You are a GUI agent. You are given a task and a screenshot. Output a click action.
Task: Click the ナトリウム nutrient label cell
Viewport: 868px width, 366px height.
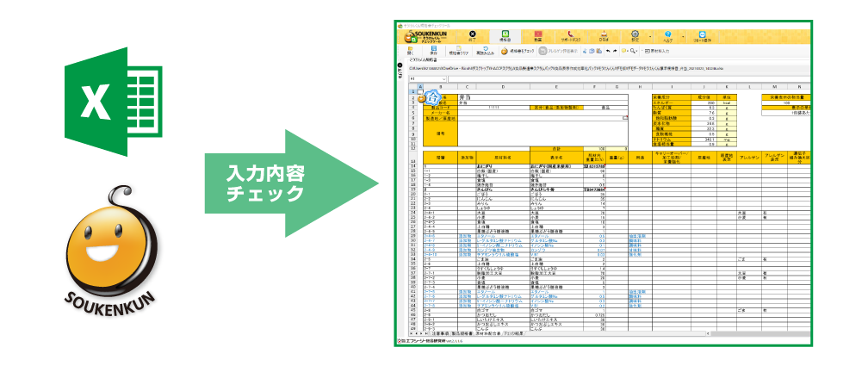tap(672, 139)
